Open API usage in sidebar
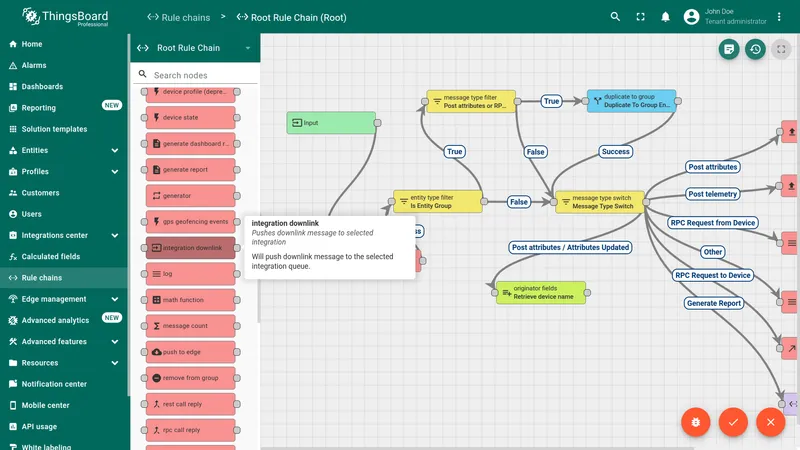 coord(64,427)
